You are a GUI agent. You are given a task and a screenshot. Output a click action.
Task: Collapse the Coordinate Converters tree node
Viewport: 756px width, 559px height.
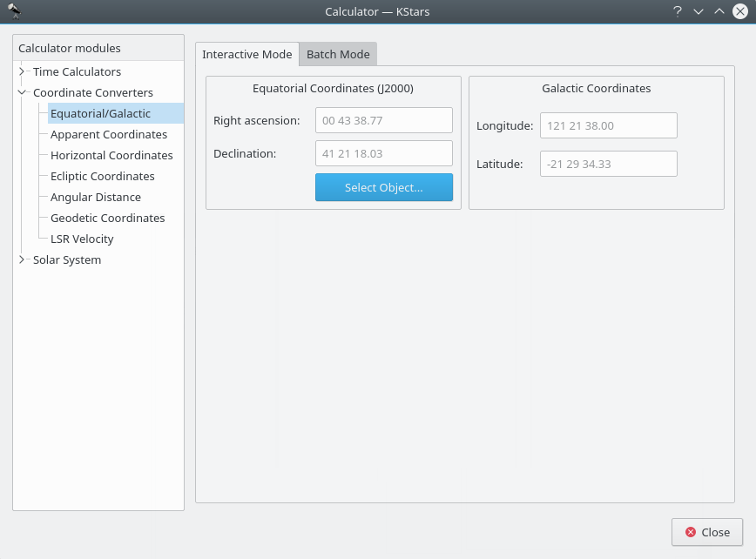(x=23, y=92)
